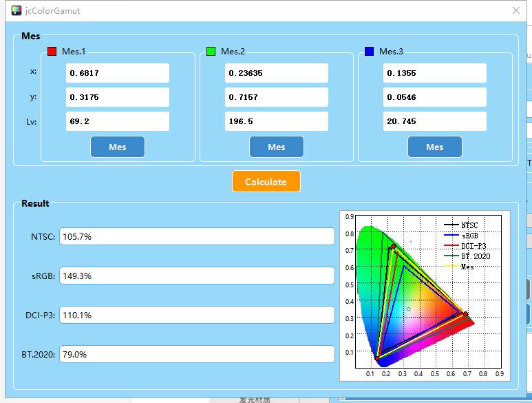Click the red Mes.1 color swatch
The width and height of the screenshot is (532, 403).
tap(52, 52)
